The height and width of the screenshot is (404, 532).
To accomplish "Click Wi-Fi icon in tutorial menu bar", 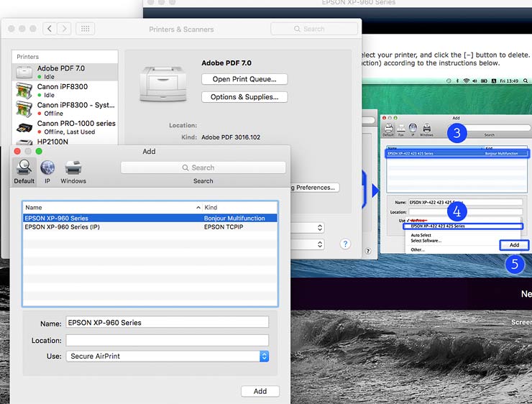I will (x=466, y=81).
